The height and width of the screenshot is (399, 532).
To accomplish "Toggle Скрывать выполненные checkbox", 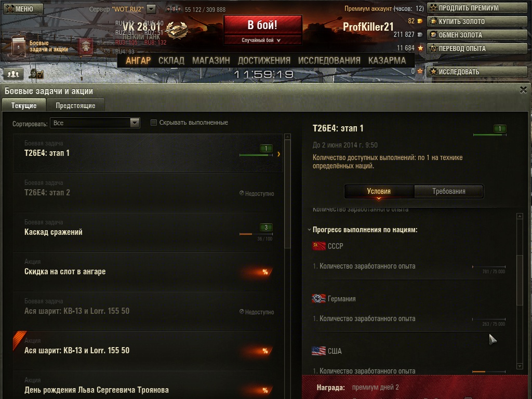I will click(154, 123).
